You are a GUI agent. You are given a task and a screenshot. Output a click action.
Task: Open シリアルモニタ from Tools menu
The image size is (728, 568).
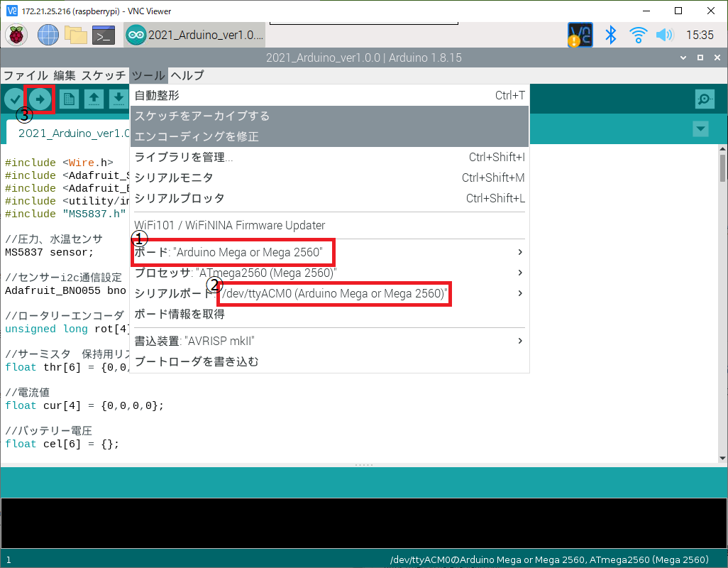(x=330, y=177)
